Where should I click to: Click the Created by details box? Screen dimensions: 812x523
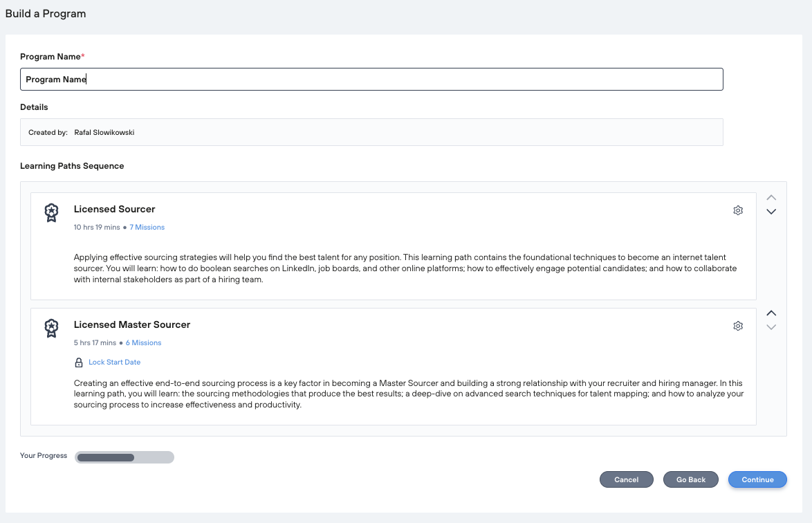(x=371, y=132)
